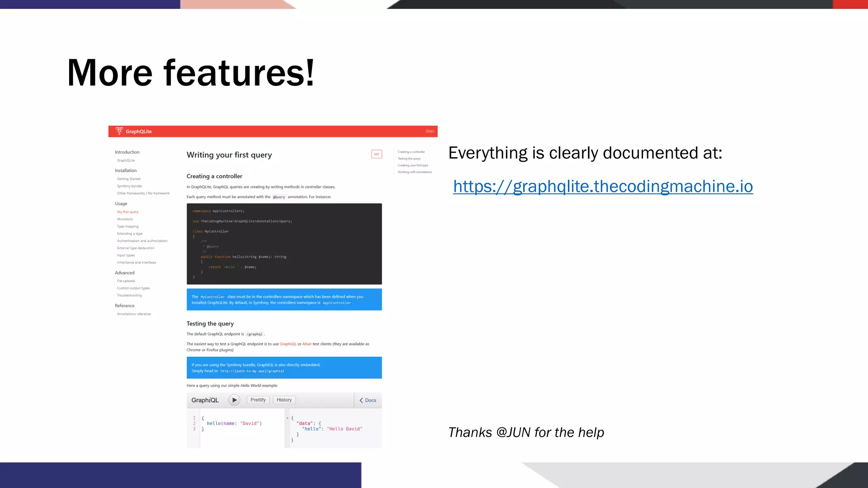Click the Usage sidebar section heading

pos(121,203)
